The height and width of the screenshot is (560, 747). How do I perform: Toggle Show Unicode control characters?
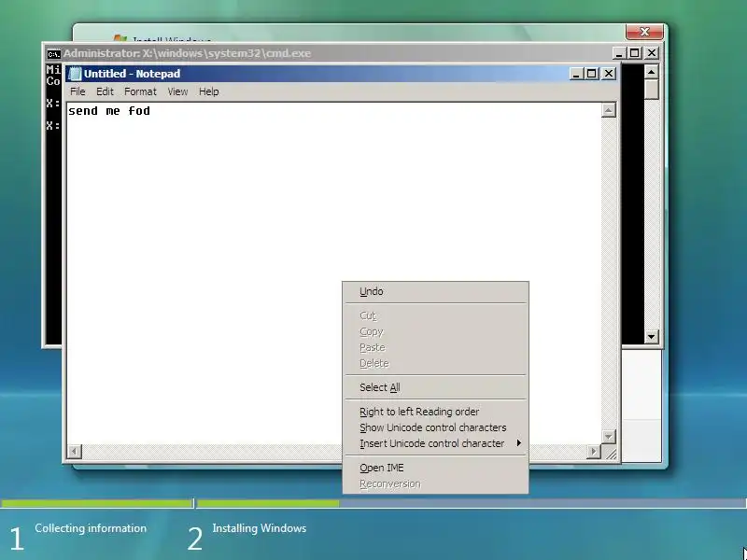(x=435, y=427)
